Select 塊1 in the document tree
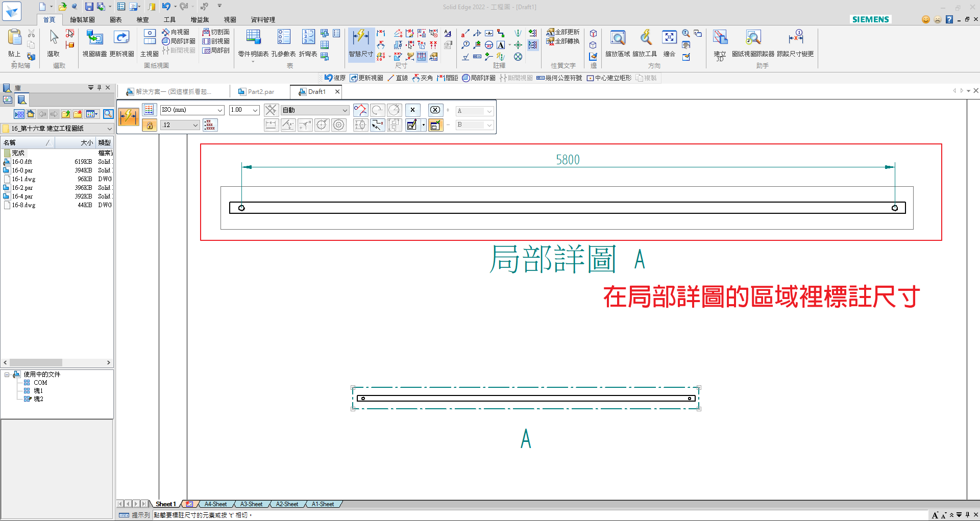Viewport: 980px width, 521px height. (38, 391)
